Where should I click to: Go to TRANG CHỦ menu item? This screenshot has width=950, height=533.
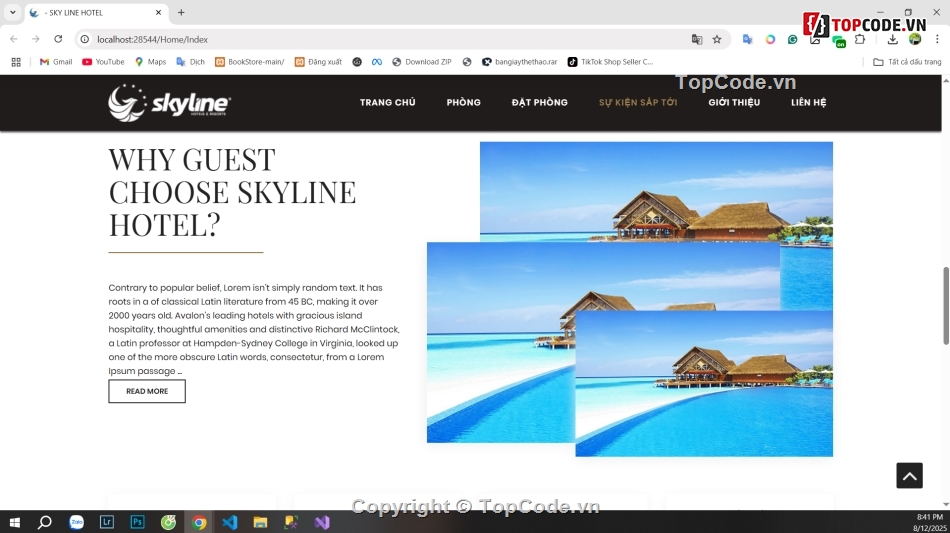pyautogui.click(x=388, y=102)
